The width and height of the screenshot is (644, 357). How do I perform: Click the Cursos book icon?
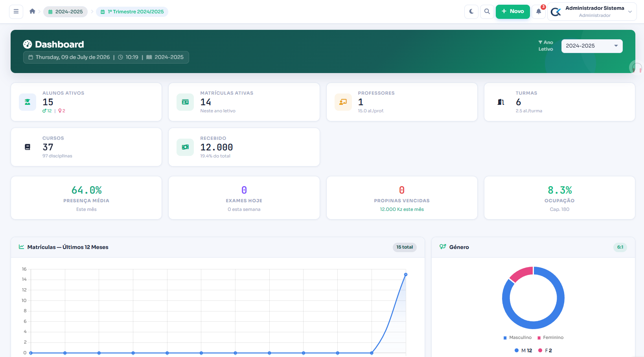28,147
